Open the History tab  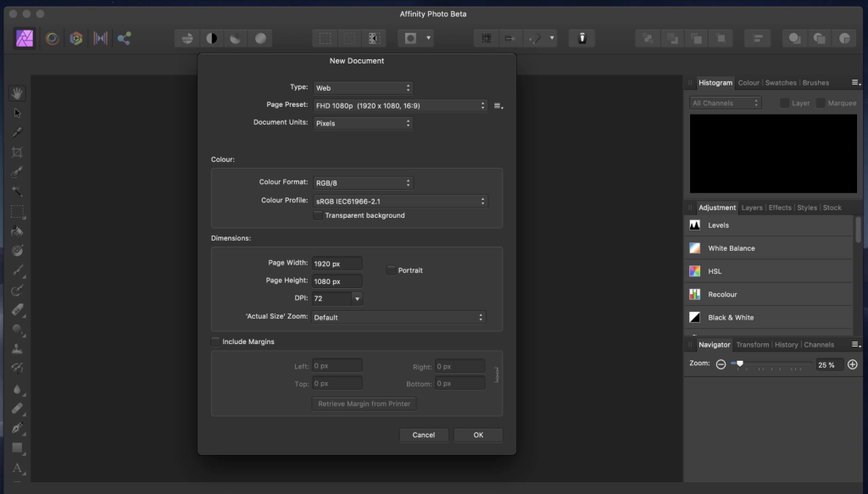(x=786, y=345)
